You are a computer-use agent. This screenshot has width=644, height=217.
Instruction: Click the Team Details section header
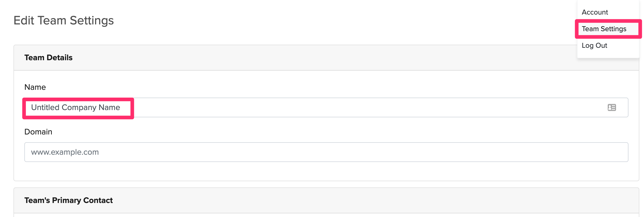(285, 58)
